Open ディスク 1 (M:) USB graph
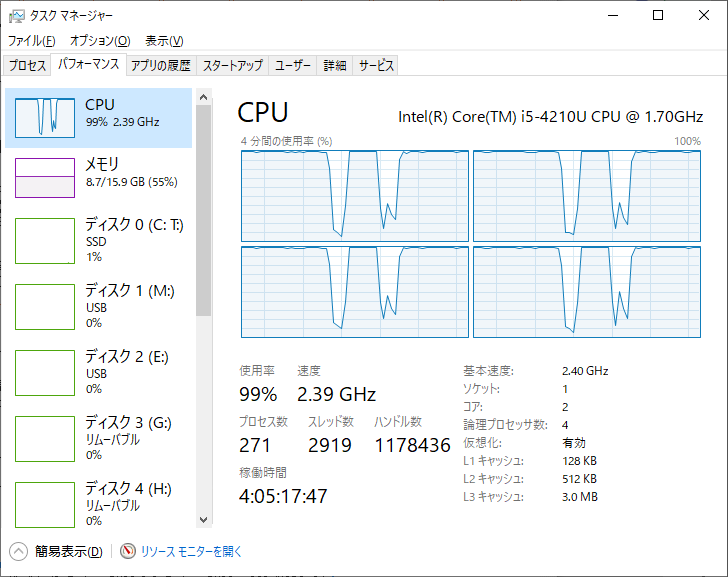The image size is (728, 577). [45, 307]
